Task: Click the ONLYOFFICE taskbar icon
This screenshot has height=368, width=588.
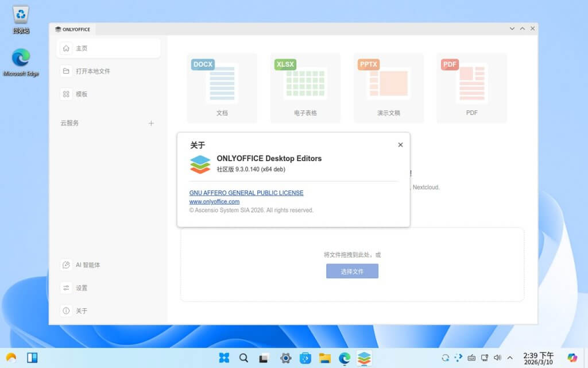Action: coord(364,358)
